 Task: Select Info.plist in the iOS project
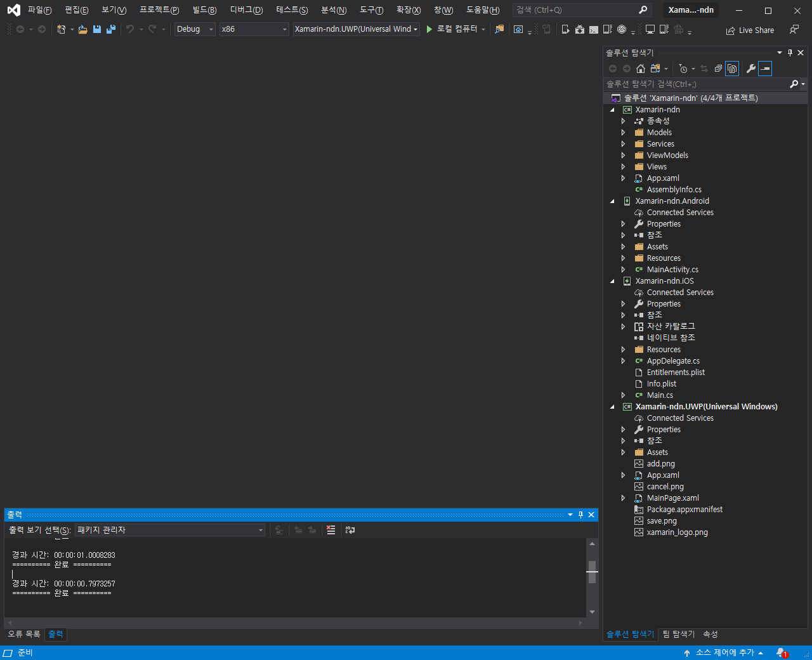coord(661,384)
